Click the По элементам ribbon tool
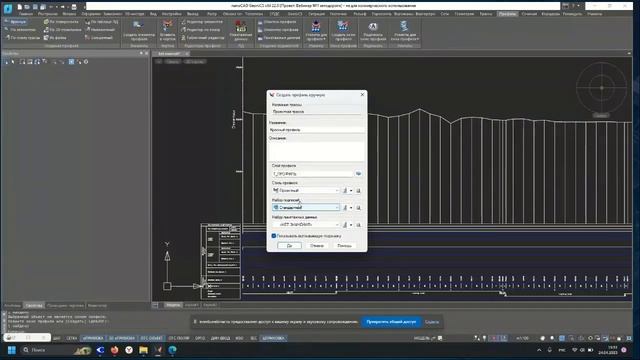 tap(20, 30)
